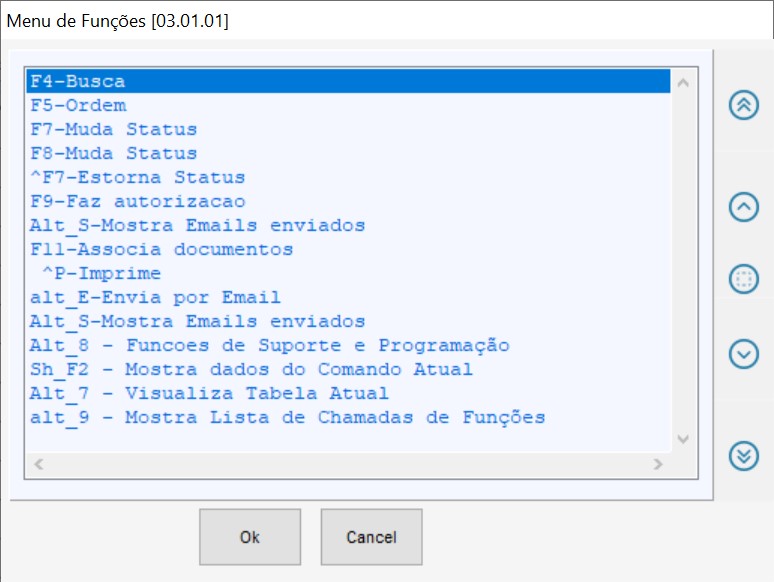Click the single chevron up icon
The width and height of the screenshot is (774, 582).
tap(743, 206)
